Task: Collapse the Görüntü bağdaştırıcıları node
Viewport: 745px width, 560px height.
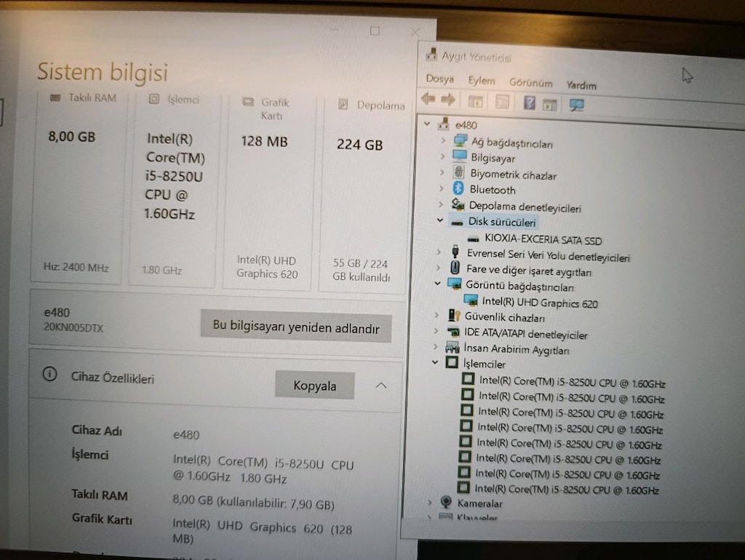Action: coord(437,283)
